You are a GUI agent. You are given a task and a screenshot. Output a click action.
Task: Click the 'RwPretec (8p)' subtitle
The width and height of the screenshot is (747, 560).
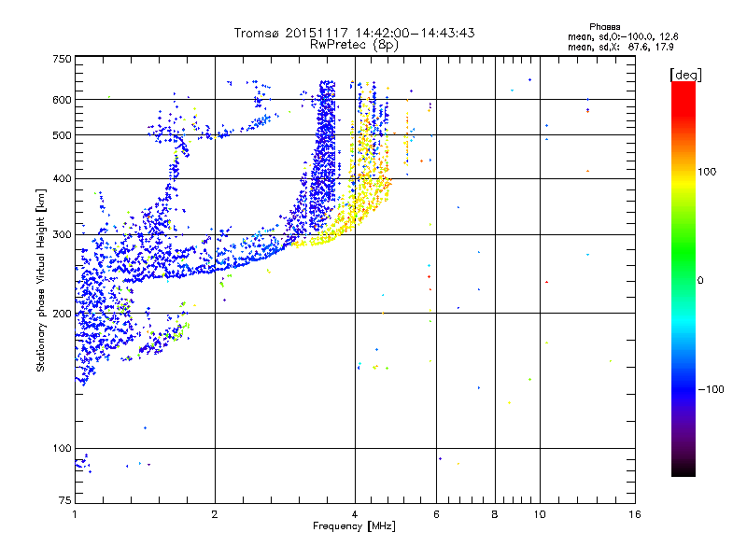pos(354,45)
